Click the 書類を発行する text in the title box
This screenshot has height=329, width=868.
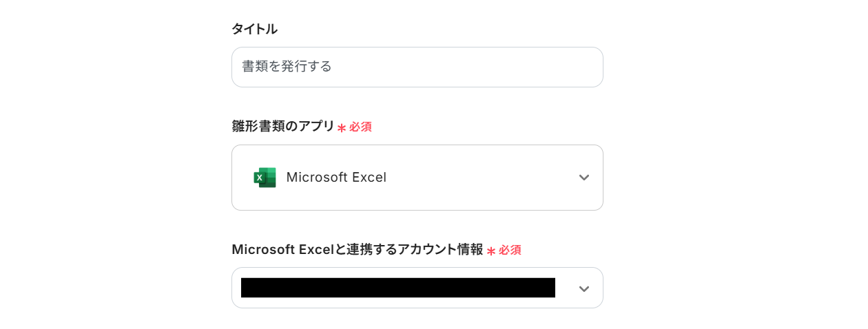[x=287, y=67]
